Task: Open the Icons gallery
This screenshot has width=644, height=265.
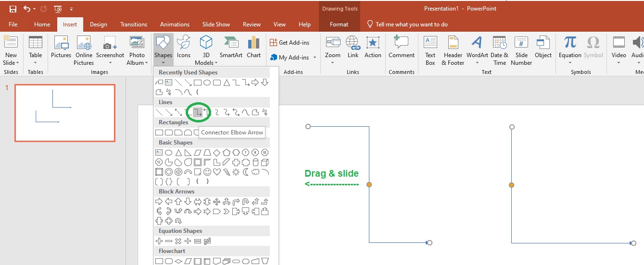Action: (184, 47)
